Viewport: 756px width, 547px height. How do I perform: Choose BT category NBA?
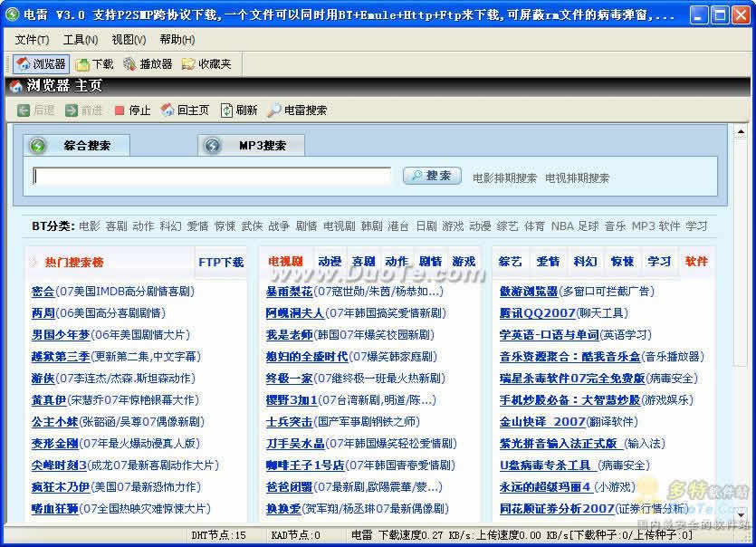pyautogui.click(x=562, y=226)
